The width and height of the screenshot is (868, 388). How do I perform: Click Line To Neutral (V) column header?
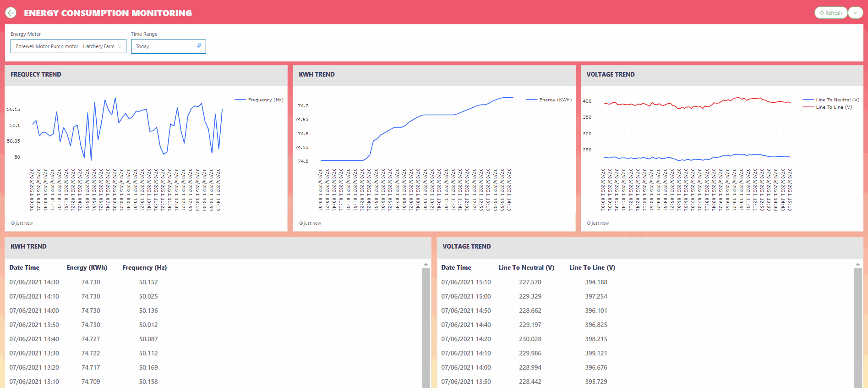pos(526,268)
